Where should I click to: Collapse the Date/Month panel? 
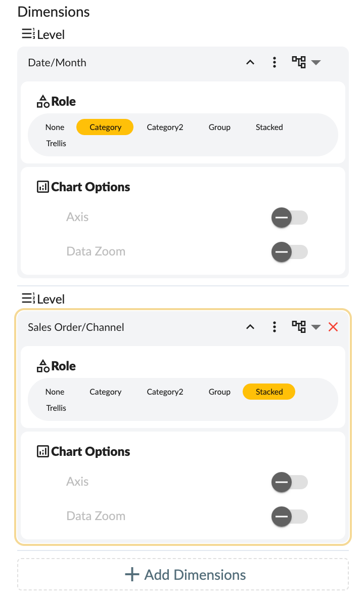click(250, 62)
